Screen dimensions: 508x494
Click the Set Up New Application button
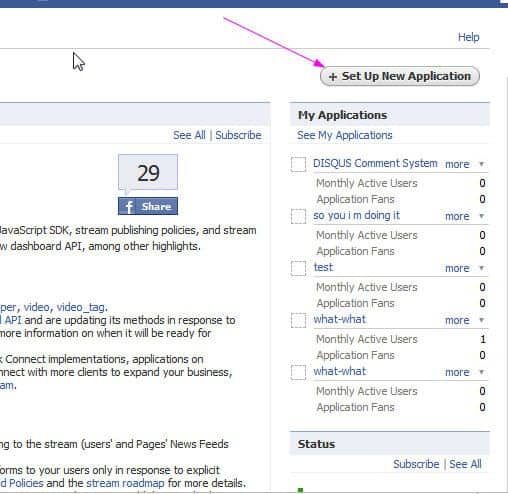(x=400, y=76)
